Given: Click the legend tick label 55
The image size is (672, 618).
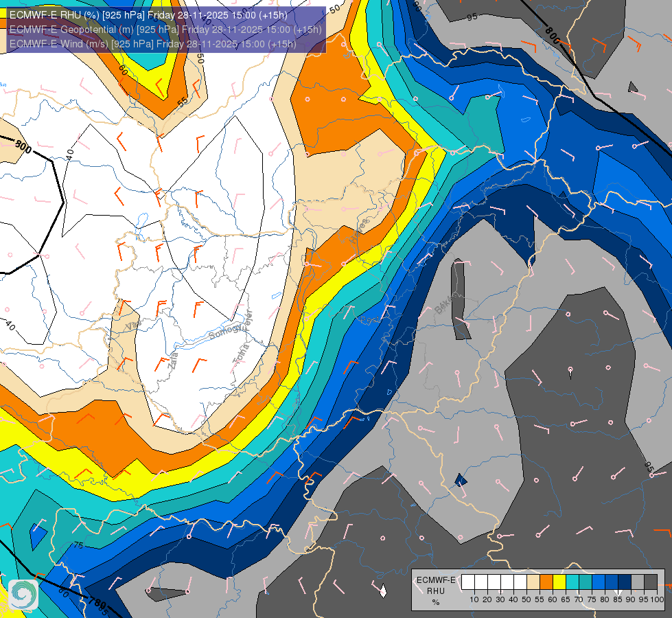Looking at the screenshot, I should point(540,599).
